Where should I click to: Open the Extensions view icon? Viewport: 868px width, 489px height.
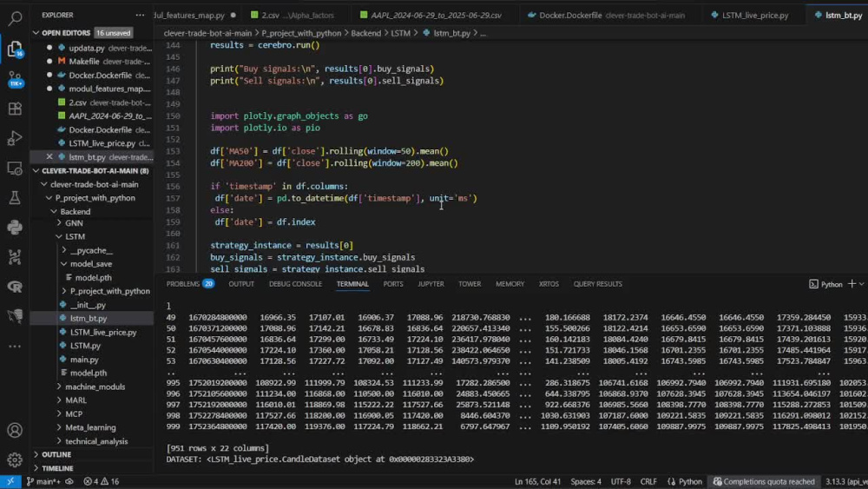(x=15, y=109)
